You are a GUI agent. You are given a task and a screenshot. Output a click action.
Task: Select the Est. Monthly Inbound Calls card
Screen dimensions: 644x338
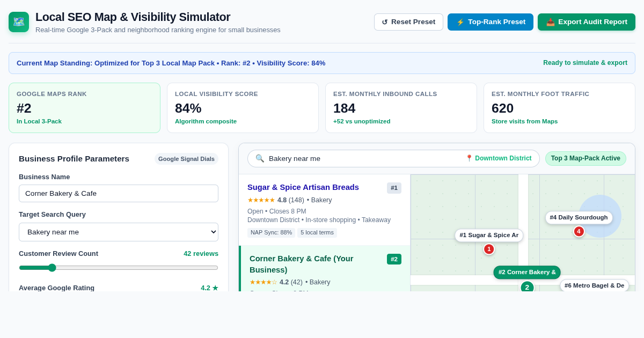401,108
